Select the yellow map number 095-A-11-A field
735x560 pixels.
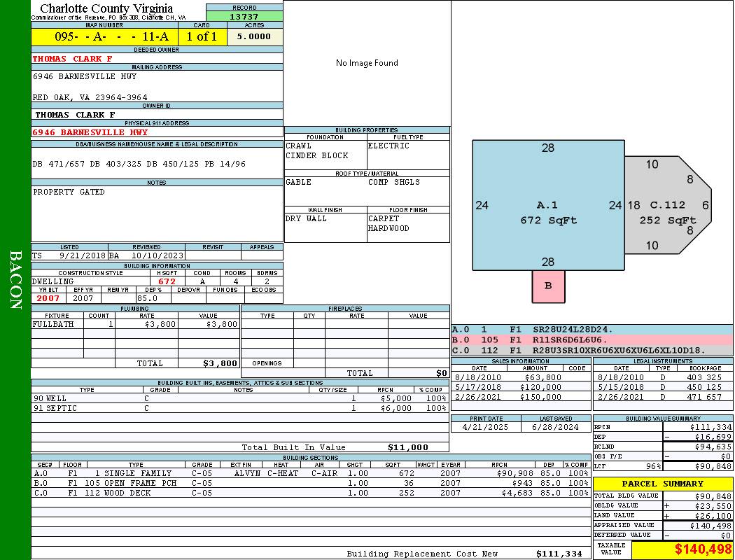click(105, 37)
